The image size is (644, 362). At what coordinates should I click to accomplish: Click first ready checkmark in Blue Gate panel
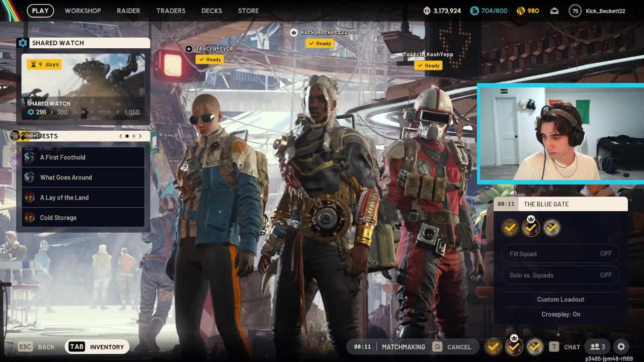[x=510, y=228]
